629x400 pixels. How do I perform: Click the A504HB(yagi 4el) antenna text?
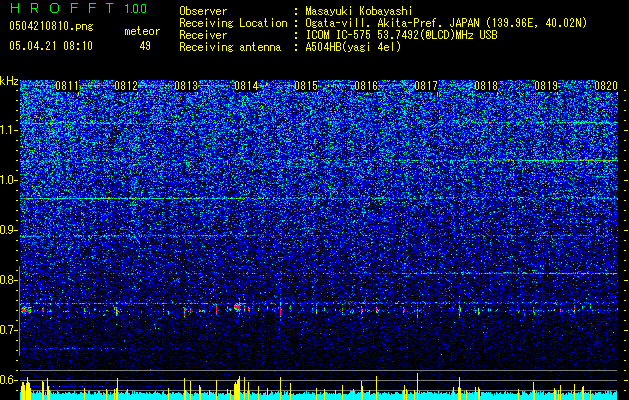pyautogui.click(x=353, y=47)
